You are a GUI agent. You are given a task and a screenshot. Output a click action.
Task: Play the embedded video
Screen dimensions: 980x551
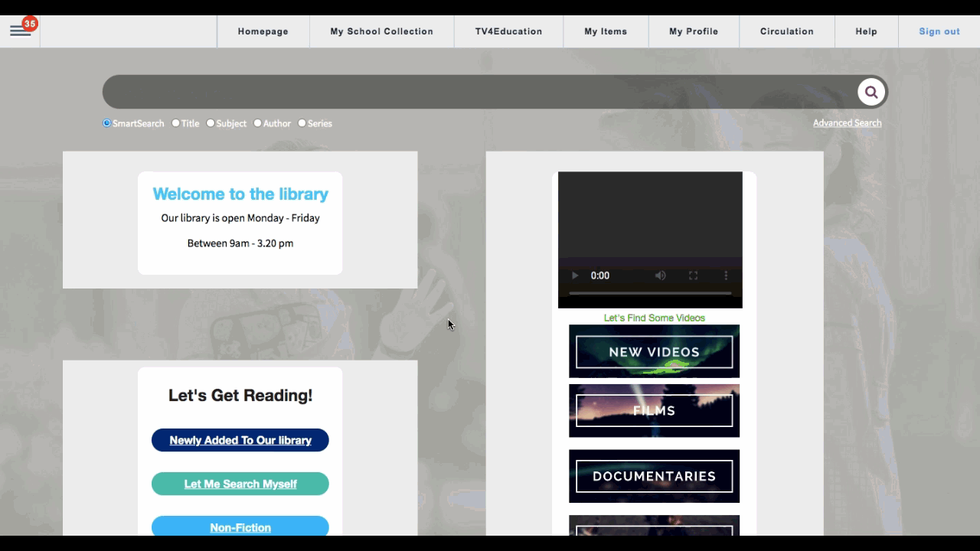tap(575, 275)
